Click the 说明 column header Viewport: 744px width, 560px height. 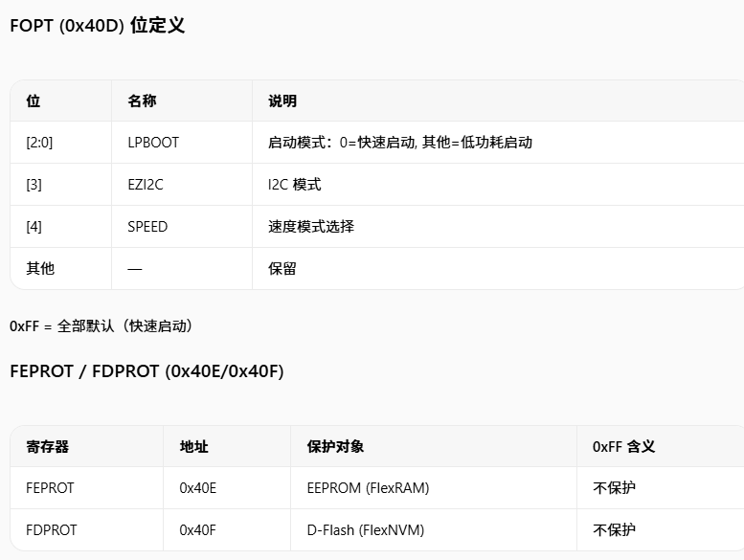tap(282, 101)
